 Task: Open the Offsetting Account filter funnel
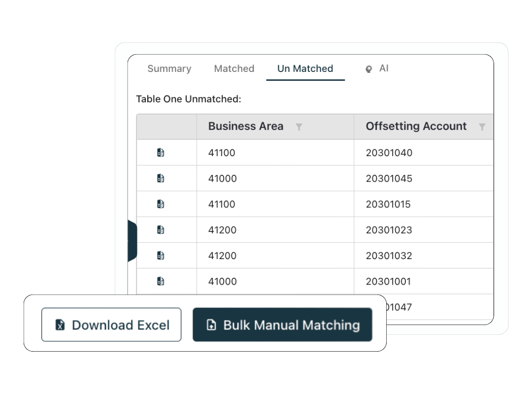(x=482, y=127)
